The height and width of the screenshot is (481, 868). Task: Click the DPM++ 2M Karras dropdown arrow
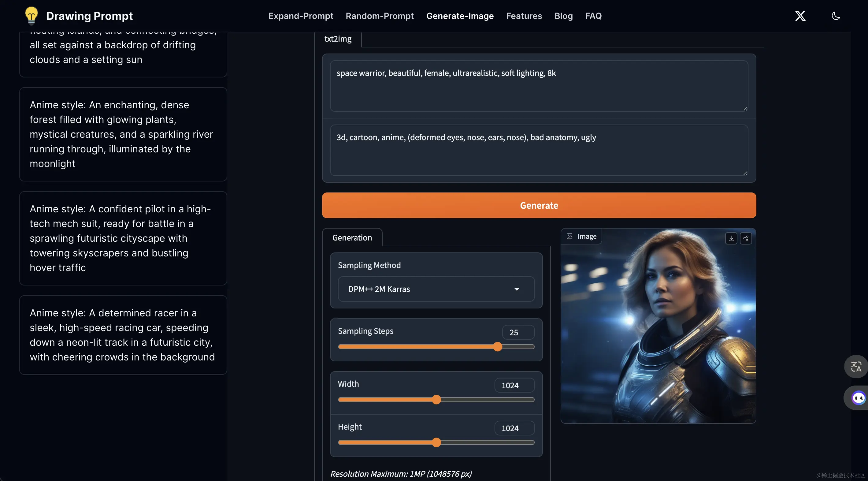pos(517,289)
